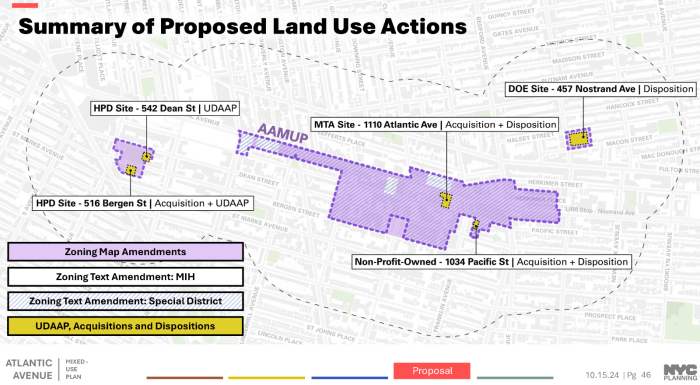Click the yellow DOE site parcel

pyautogui.click(x=579, y=138)
